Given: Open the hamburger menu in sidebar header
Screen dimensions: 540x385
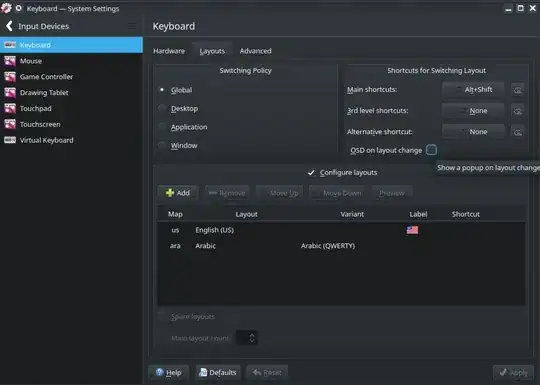Looking at the screenshot, I should (x=132, y=26).
